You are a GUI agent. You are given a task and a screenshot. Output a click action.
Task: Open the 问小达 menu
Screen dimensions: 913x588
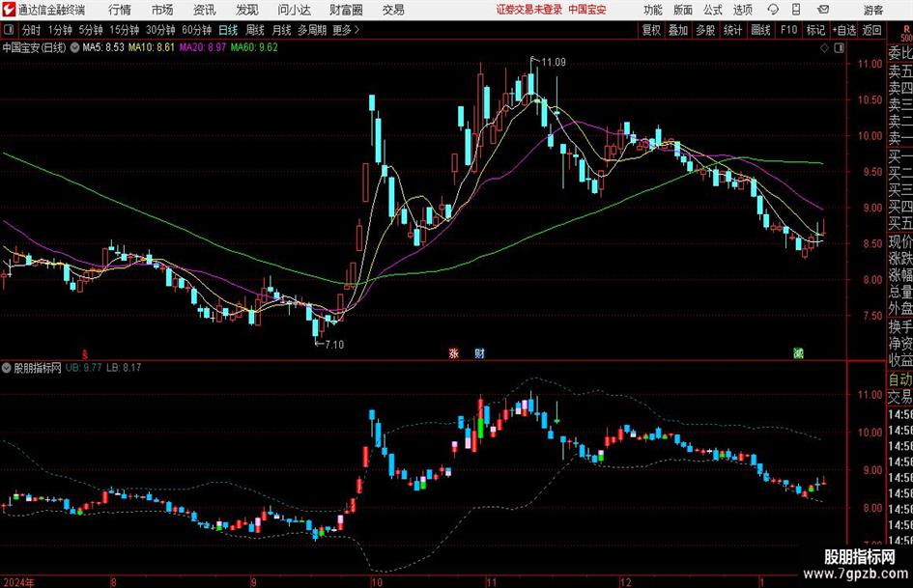tap(294, 10)
